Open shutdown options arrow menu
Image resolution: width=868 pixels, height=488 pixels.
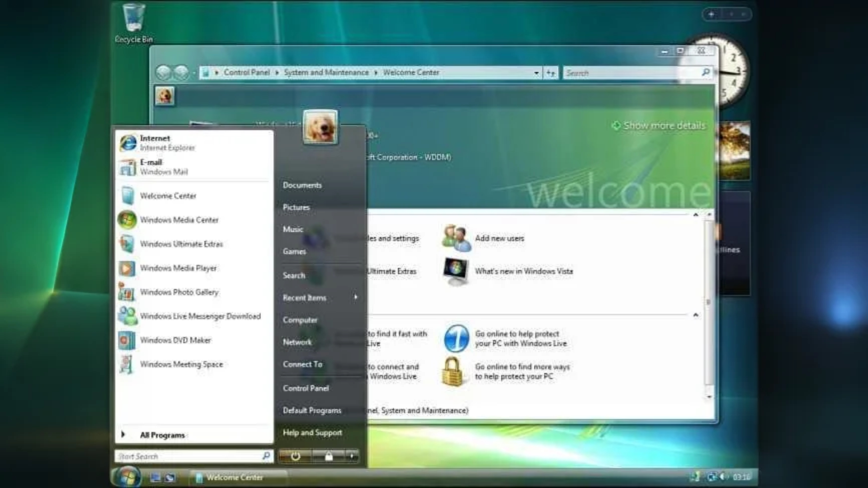pyautogui.click(x=352, y=456)
